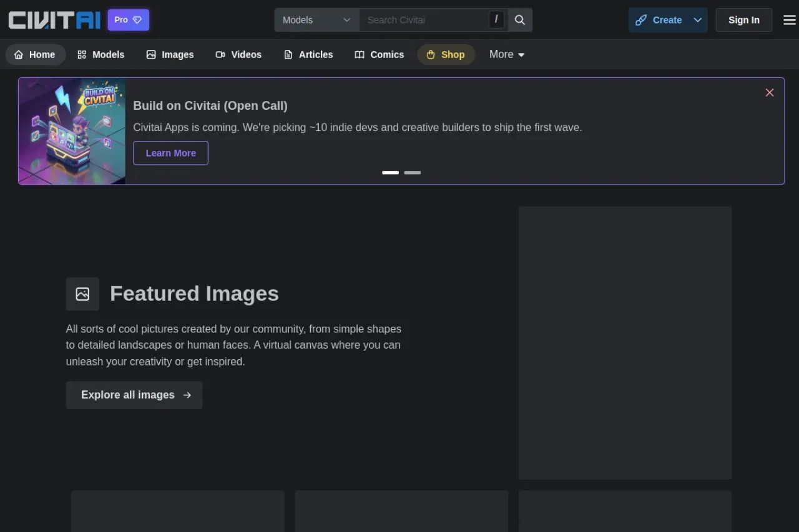Select the first banner slide indicator
799x532 pixels.
click(390, 172)
